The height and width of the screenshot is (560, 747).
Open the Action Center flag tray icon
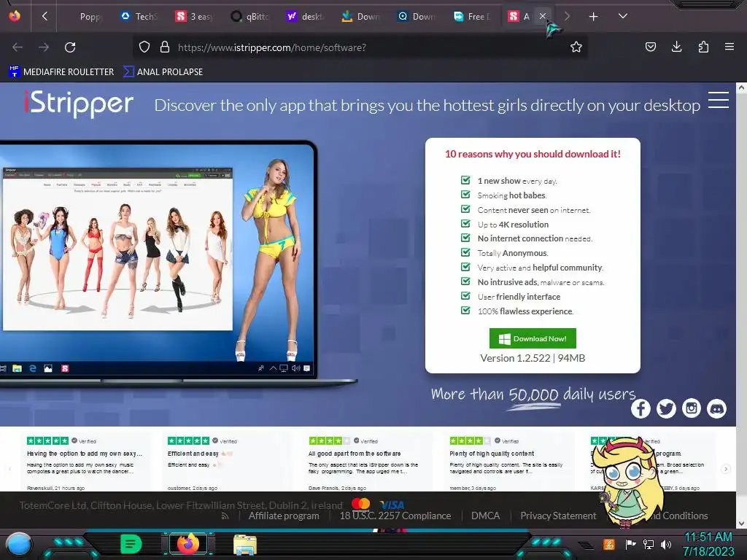(x=630, y=544)
